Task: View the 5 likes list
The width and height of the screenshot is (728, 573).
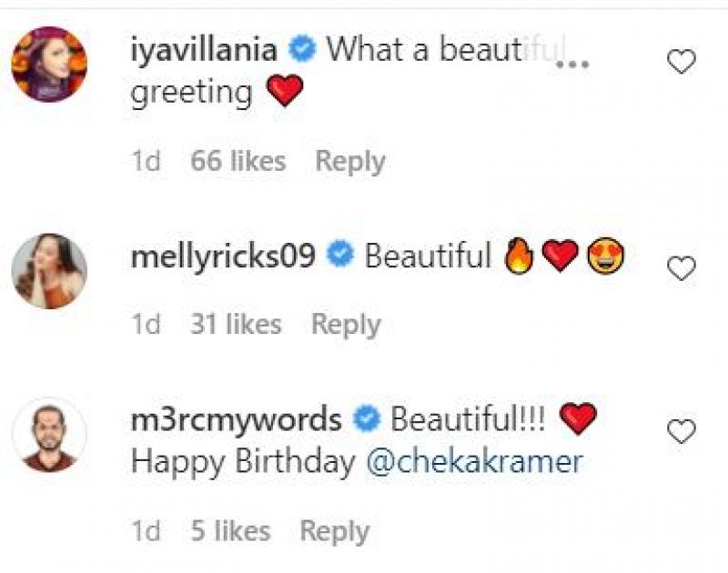Action: 230,531
